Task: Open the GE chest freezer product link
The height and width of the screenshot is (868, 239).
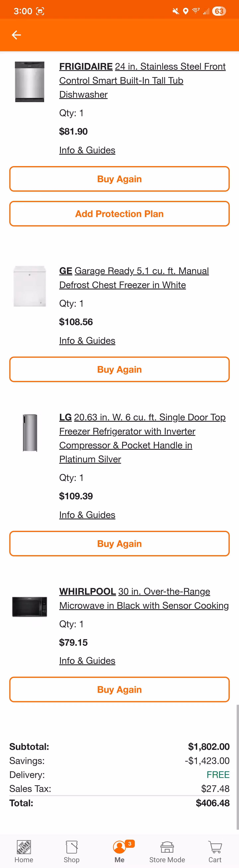Action: [x=134, y=278]
